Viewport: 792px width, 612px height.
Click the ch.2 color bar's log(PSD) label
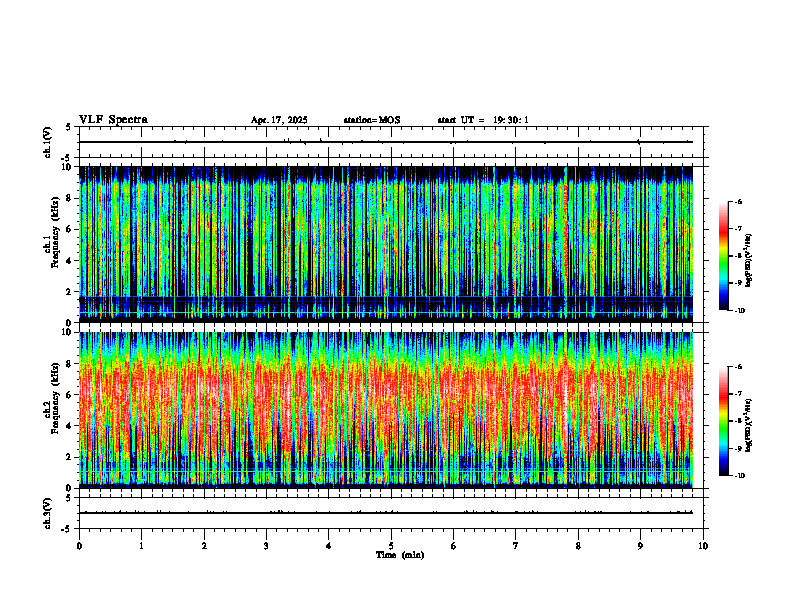pyautogui.click(x=749, y=425)
